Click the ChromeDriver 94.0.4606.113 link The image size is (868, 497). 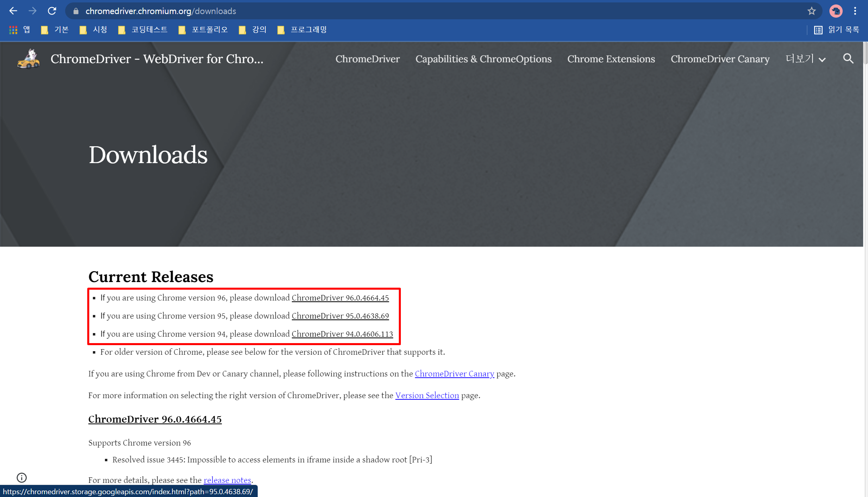(342, 334)
